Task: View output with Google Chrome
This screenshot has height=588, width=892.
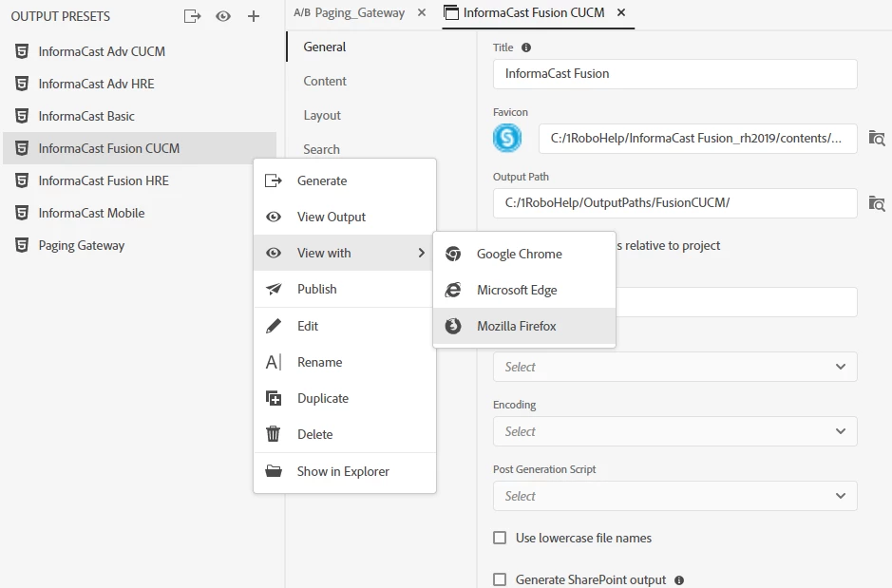Action: point(524,254)
